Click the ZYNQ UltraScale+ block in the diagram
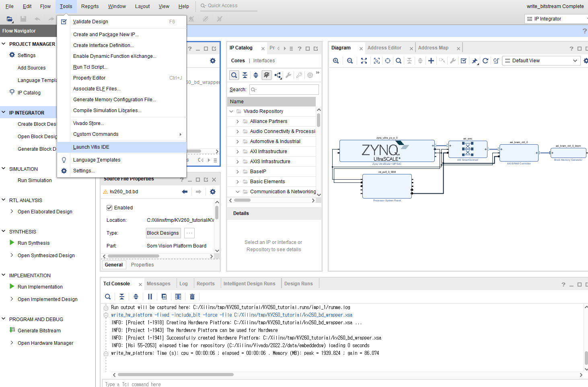 387,151
